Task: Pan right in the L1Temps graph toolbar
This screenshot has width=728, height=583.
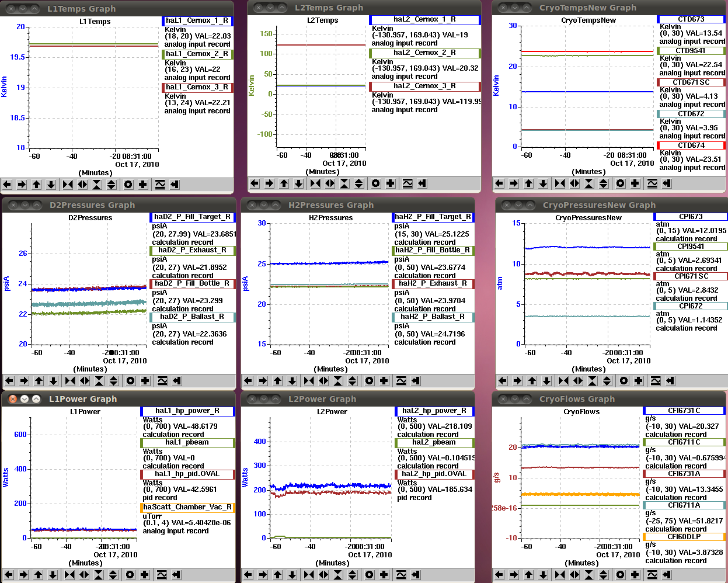Action: pos(22,185)
